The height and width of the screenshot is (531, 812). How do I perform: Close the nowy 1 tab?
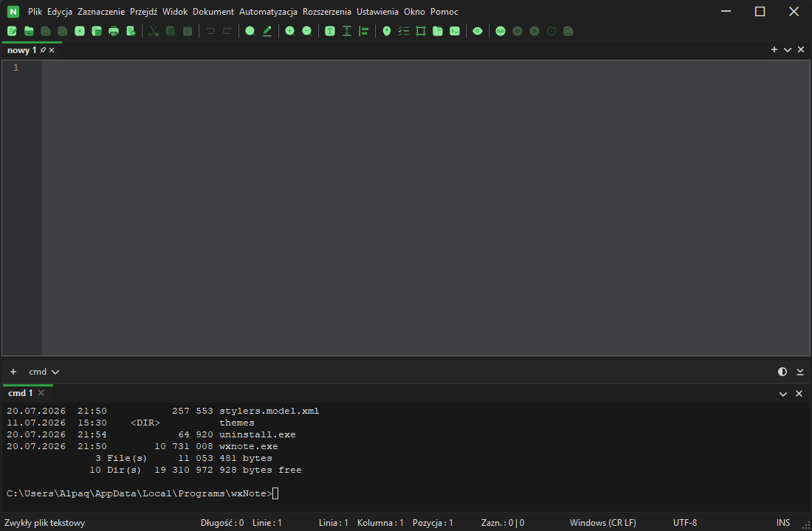point(52,50)
